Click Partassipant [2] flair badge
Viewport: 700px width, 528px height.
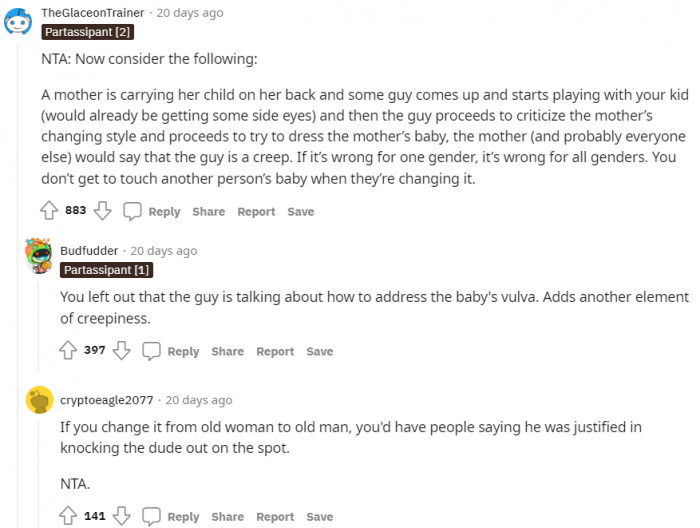coord(87,33)
